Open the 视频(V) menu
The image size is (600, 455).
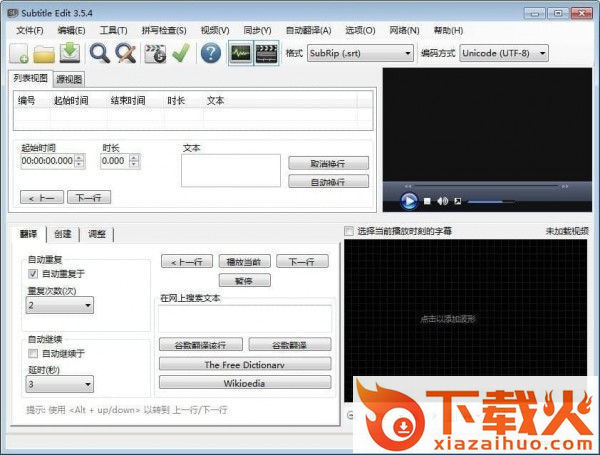point(215,31)
